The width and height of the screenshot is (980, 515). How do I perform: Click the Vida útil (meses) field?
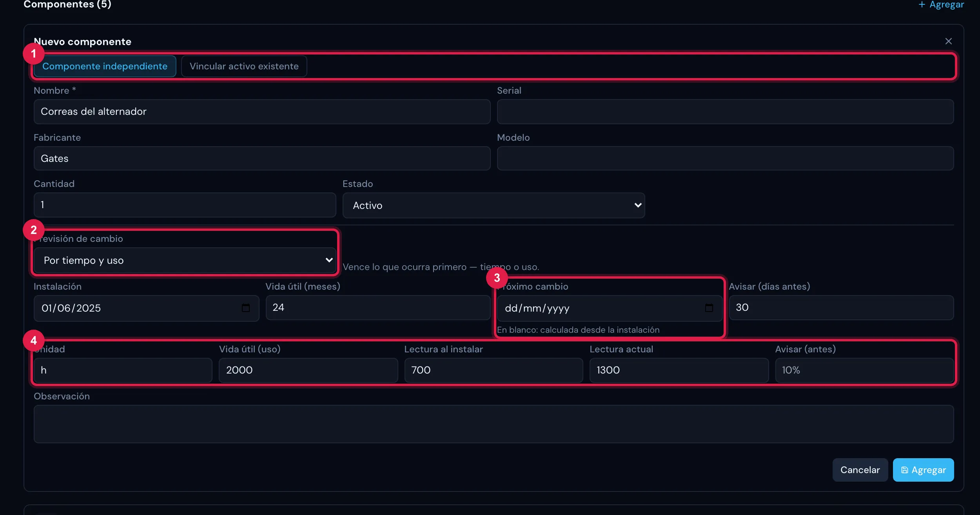coord(378,308)
